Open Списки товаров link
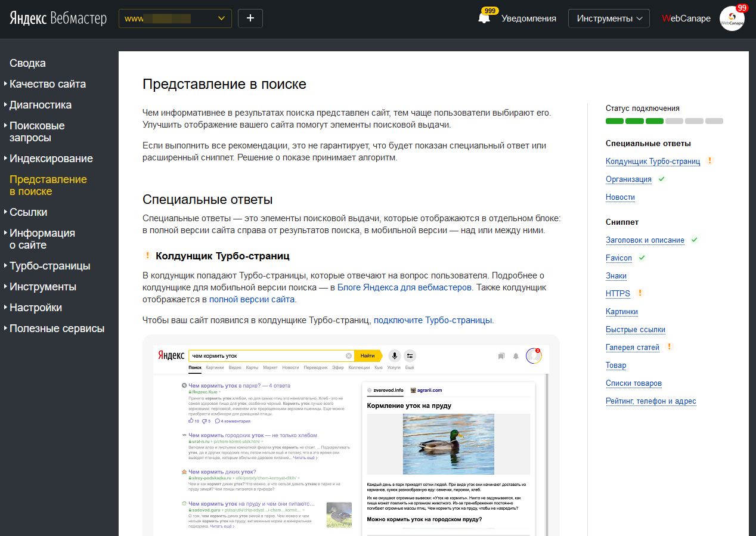Screen dimensions: 756x536 pos(634,383)
